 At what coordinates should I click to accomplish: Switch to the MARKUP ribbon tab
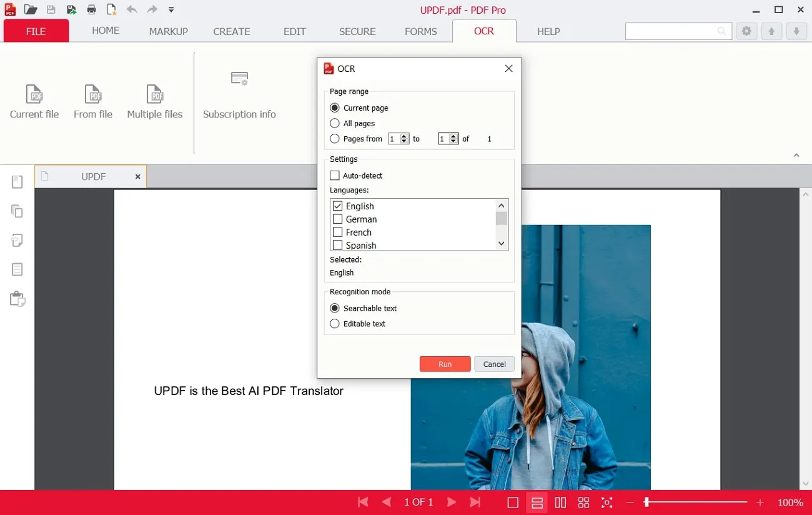click(x=169, y=31)
